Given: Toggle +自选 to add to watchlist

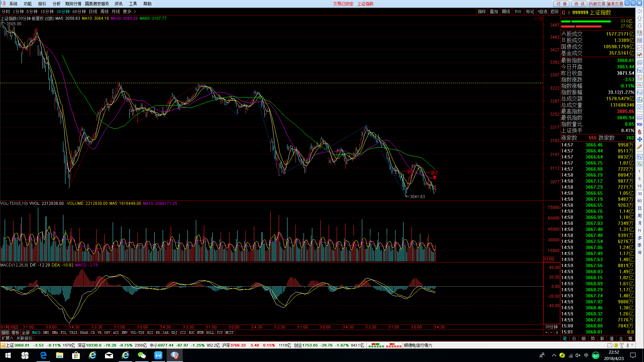Looking at the screenshot, I should point(542,11).
